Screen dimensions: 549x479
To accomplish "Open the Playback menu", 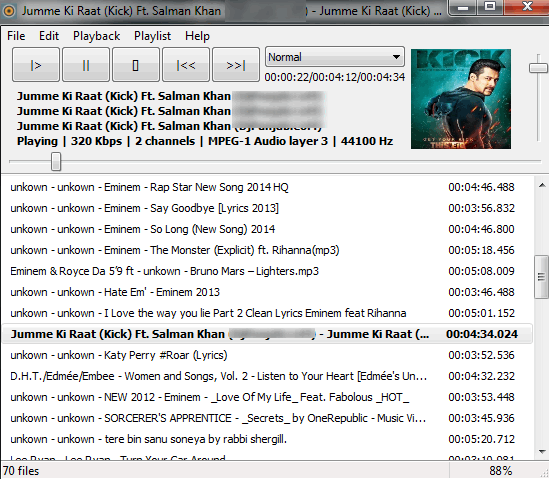I will [x=96, y=36].
